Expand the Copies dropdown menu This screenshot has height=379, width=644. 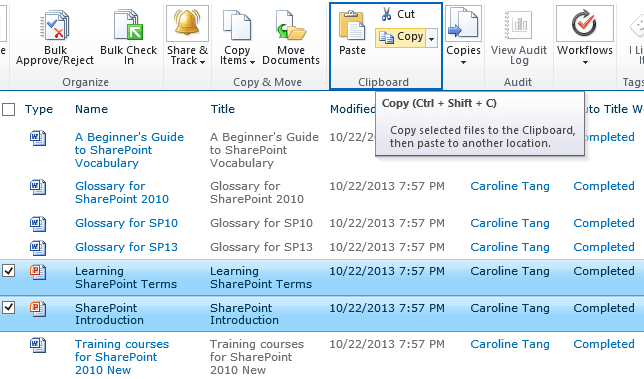coord(463,55)
